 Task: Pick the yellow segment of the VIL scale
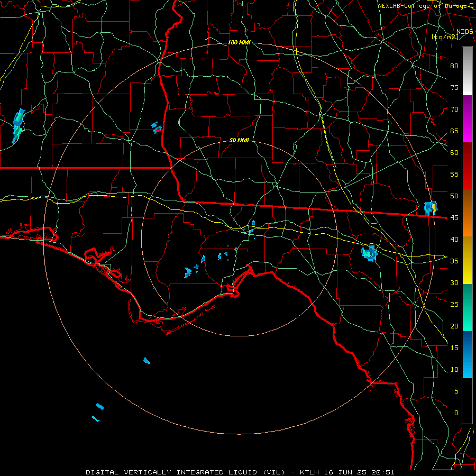467,260
